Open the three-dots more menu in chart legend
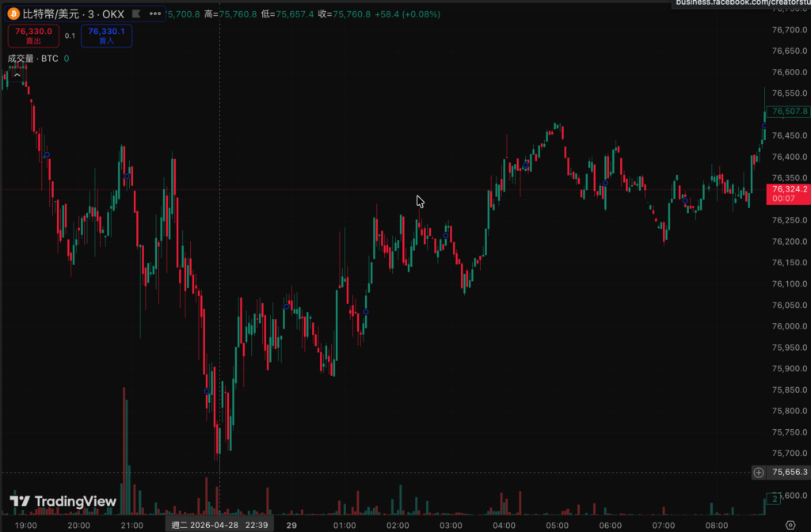The image size is (811, 532). [x=154, y=13]
